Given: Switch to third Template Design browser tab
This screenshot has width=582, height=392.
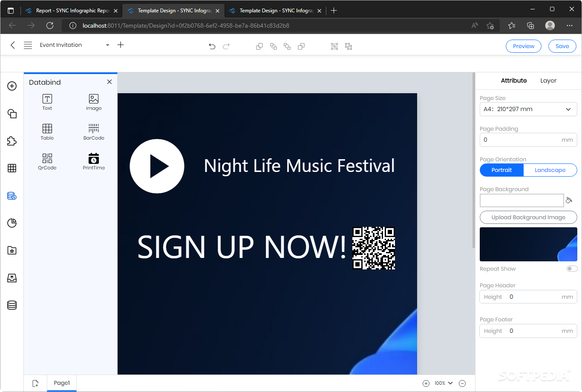Looking at the screenshot, I should pyautogui.click(x=276, y=11).
